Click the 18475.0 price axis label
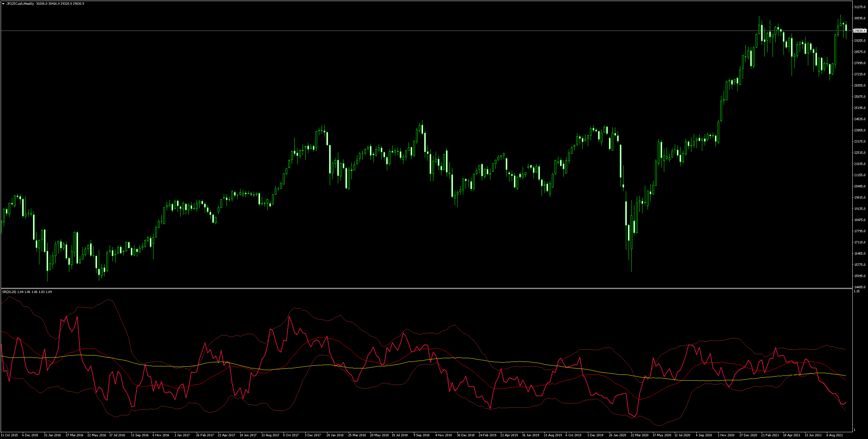 [x=860, y=220]
